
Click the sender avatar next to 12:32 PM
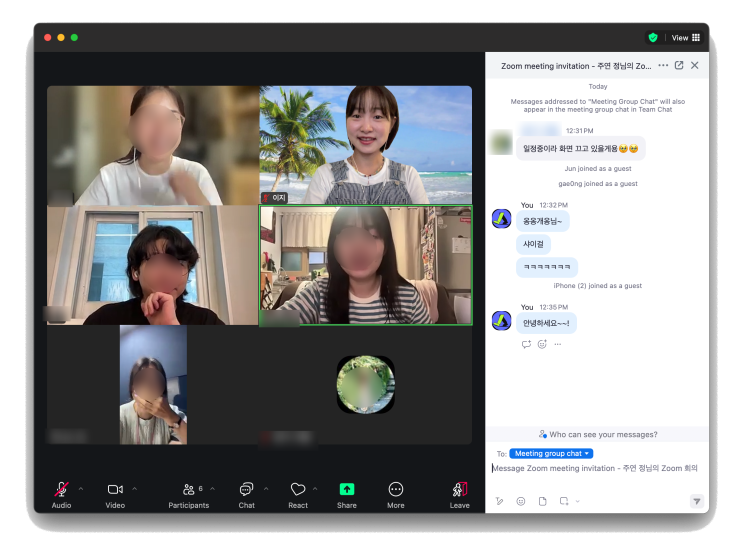[x=501, y=219]
